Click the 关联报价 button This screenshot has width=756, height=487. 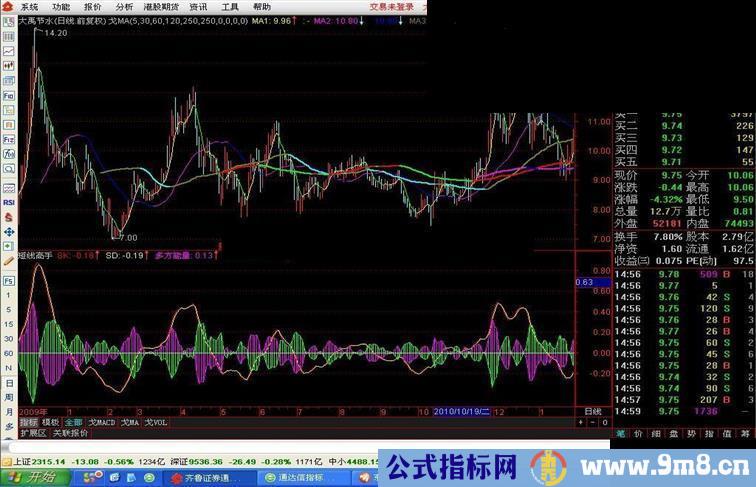pyautogui.click(x=71, y=434)
